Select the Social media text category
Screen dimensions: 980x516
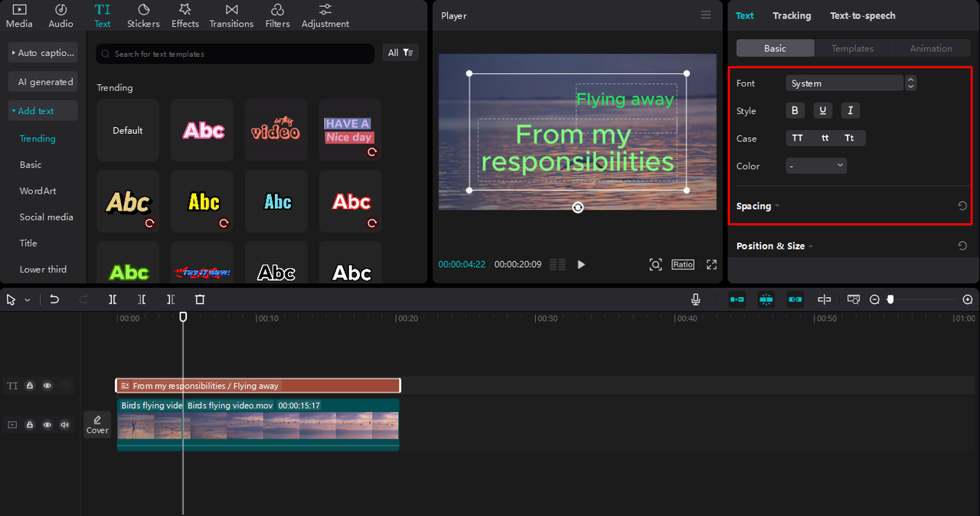(47, 217)
